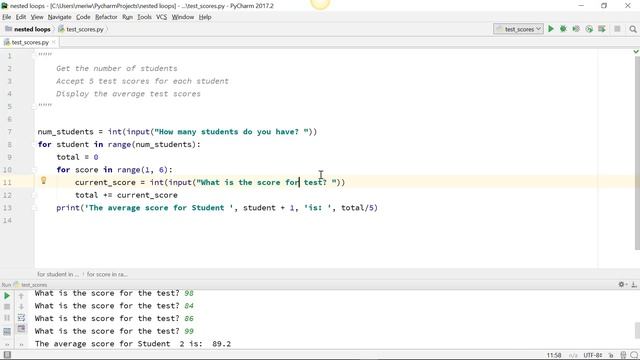
Task: Expand more Run panel actions right chevron
Action: [x=21, y=345]
